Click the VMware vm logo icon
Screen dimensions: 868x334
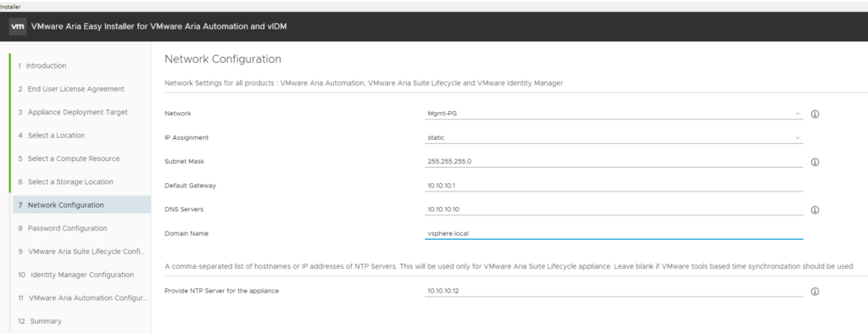tap(18, 26)
